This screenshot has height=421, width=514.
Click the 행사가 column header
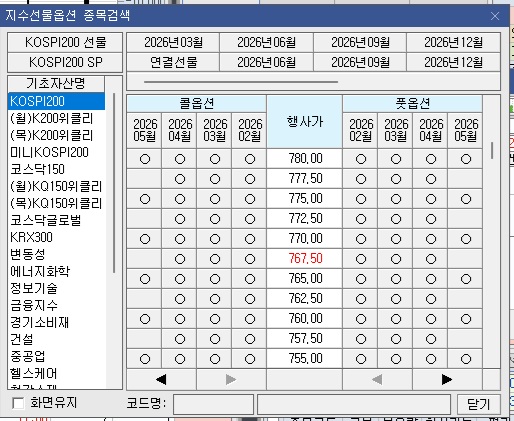tap(305, 122)
